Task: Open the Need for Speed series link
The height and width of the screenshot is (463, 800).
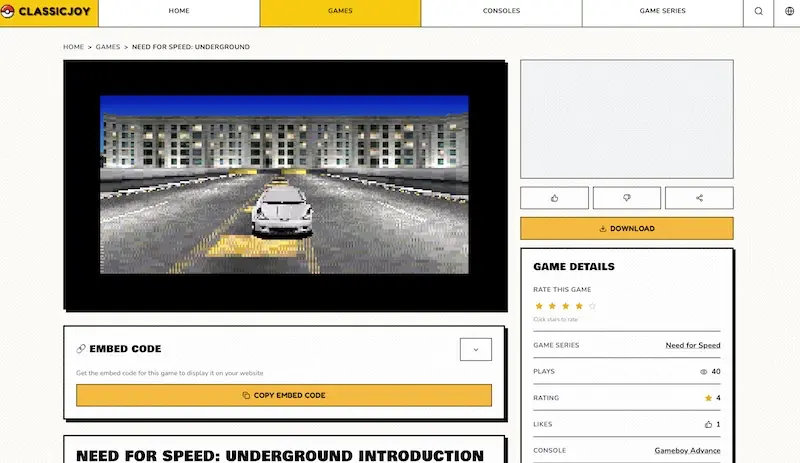Action: point(692,345)
